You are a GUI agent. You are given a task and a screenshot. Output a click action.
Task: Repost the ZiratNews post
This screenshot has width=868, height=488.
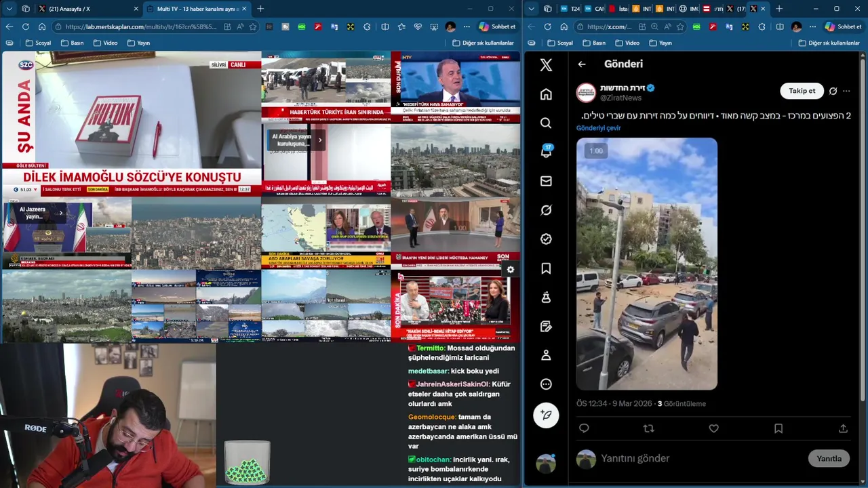(648, 428)
